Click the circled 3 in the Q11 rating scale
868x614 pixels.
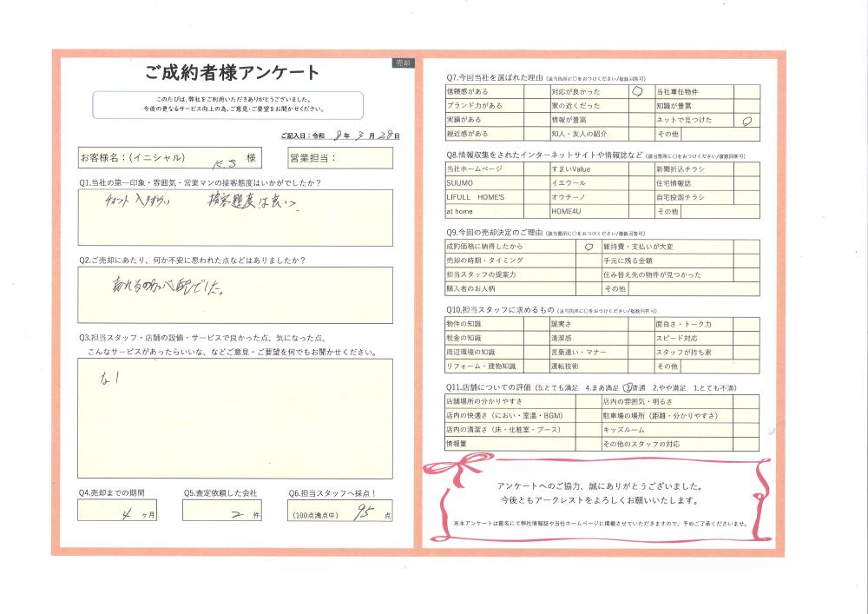pyautogui.click(x=626, y=387)
